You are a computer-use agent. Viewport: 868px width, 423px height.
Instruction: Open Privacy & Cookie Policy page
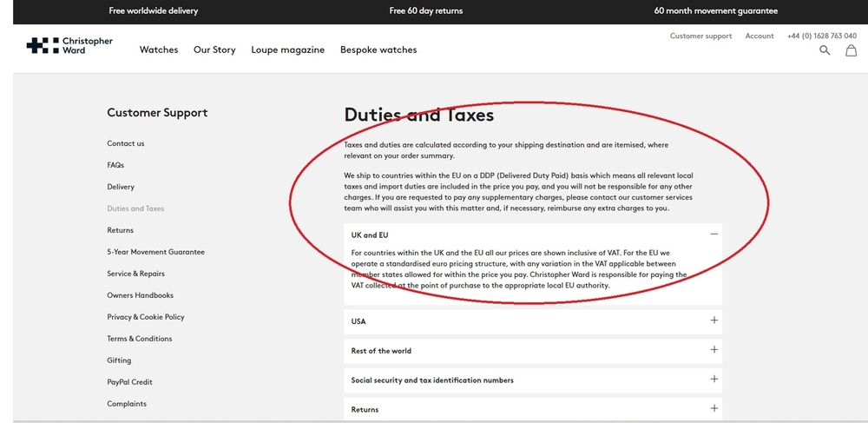tap(146, 317)
